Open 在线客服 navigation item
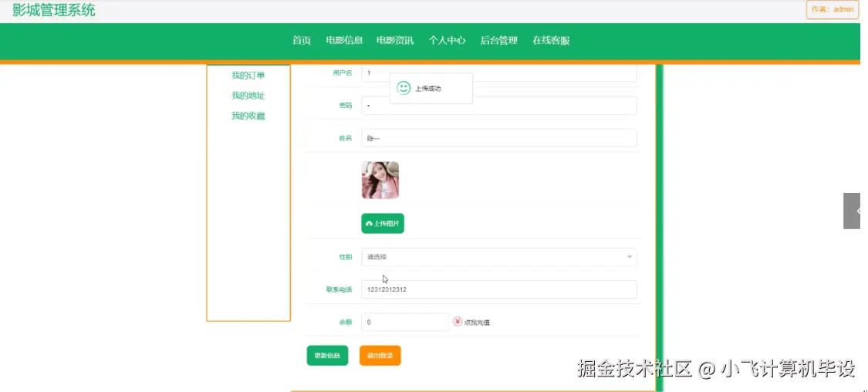Screen dimensions: 868x392 [x=551, y=40]
